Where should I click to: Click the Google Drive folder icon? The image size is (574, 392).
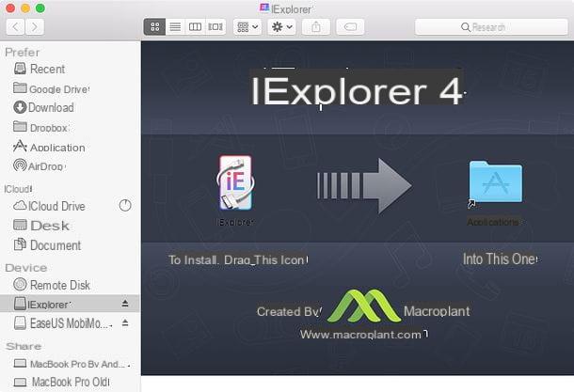[20, 87]
